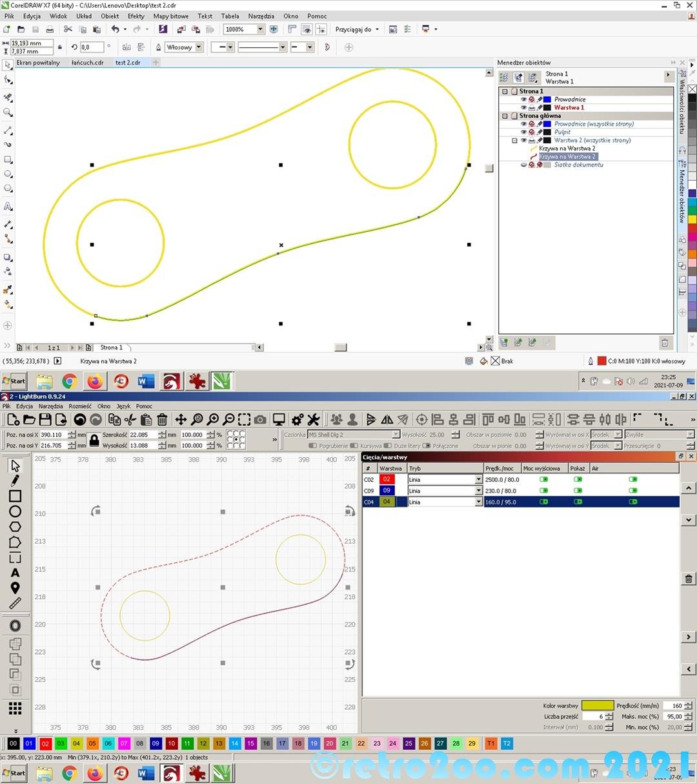Click the trash delete icon in LightBurn toolbar

(x=162, y=420)
